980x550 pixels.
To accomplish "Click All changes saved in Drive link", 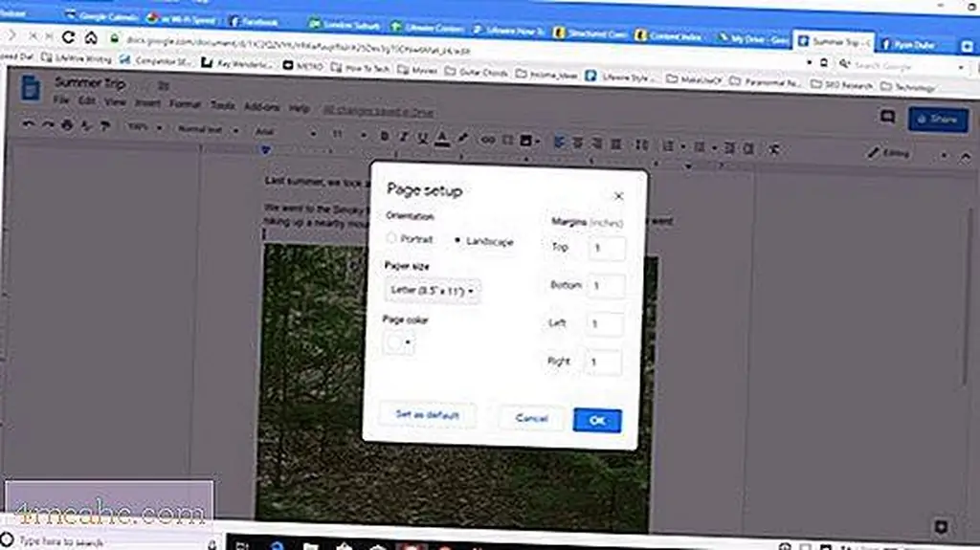I will coord(379,111).
